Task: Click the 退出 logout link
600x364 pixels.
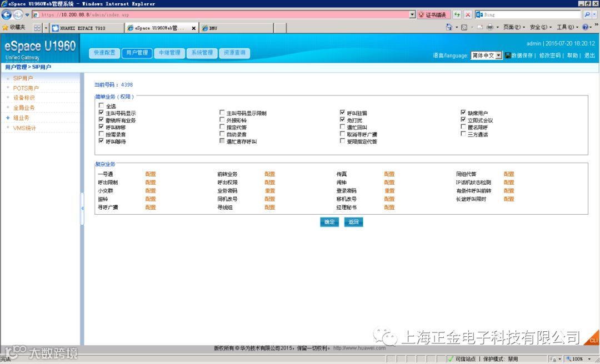Action: click(589, 55)
